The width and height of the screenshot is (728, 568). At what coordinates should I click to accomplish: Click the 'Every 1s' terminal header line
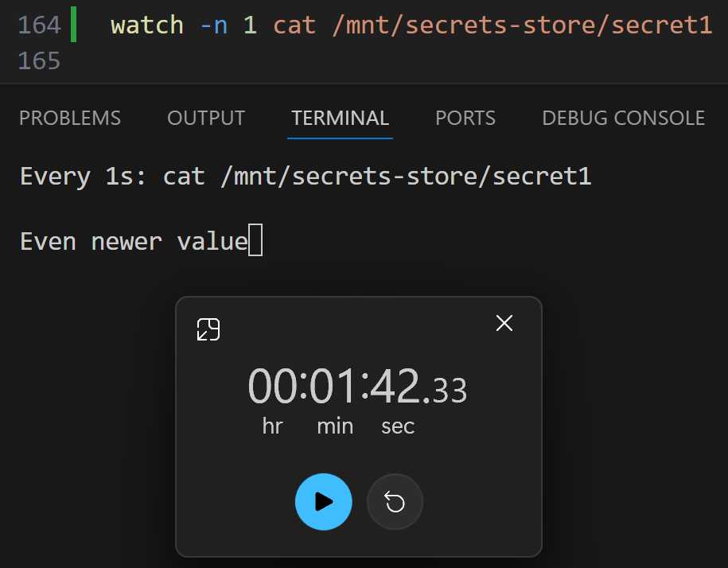tap(306, 177)
